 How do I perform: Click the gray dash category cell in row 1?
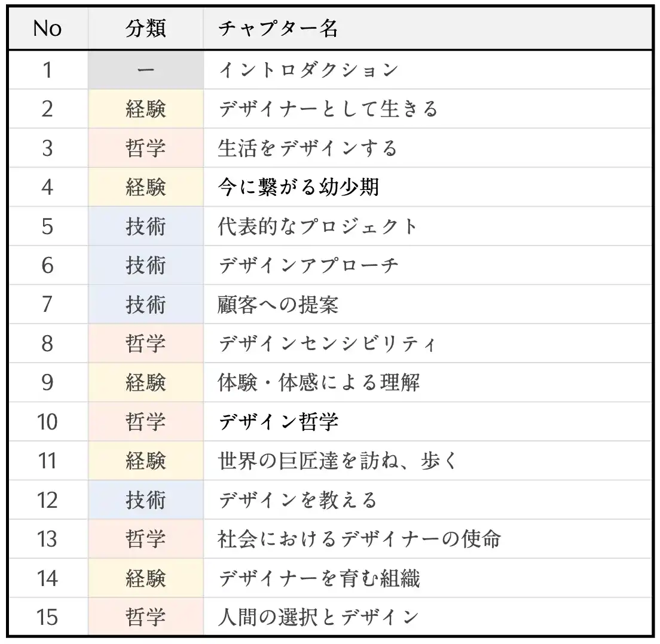pos(146,70)
